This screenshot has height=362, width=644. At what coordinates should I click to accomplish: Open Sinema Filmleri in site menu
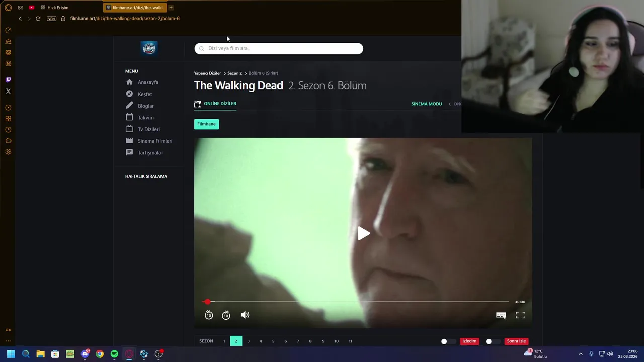(x=155, y=141)
